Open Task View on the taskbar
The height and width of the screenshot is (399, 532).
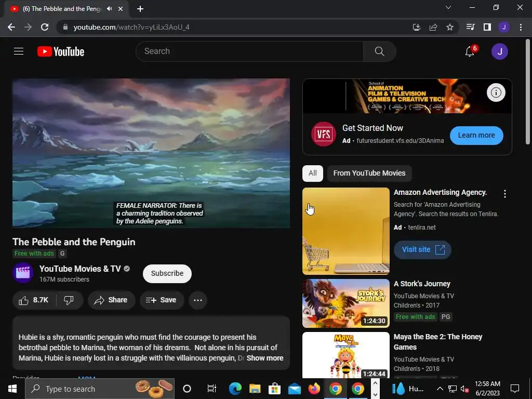point(212,389)
